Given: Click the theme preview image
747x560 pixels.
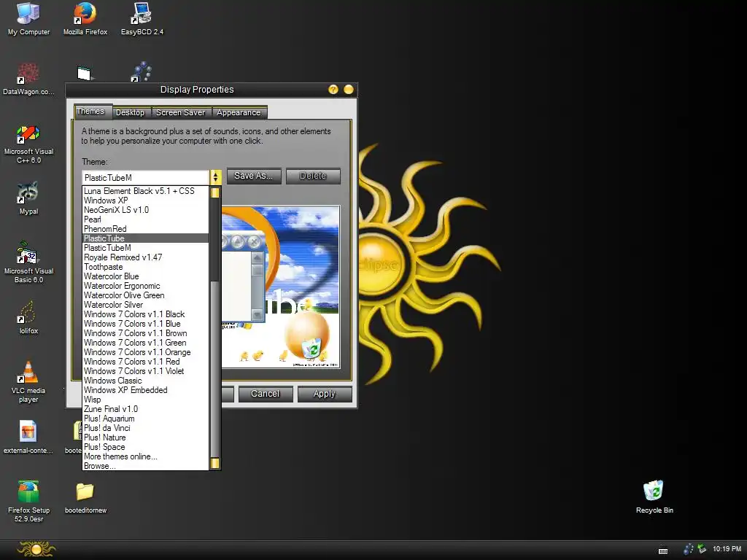Looking at the screenshot, I should pos(281,287).
